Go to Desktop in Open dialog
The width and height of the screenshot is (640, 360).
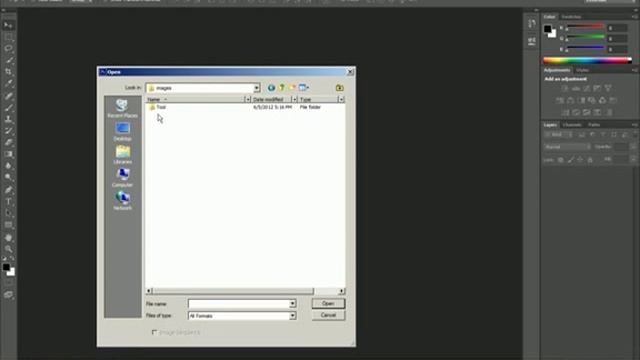(122, 132)
